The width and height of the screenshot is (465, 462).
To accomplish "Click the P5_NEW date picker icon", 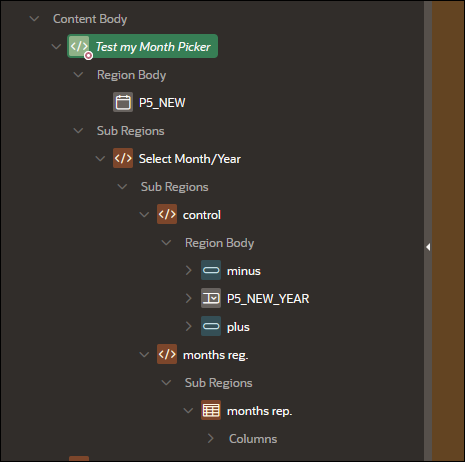I will [x=123, y=102].
